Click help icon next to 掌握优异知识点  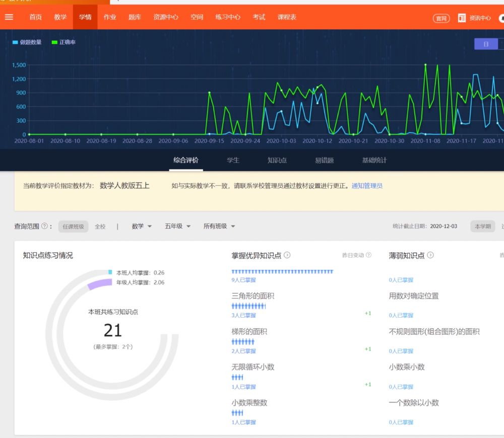[287, 256]
